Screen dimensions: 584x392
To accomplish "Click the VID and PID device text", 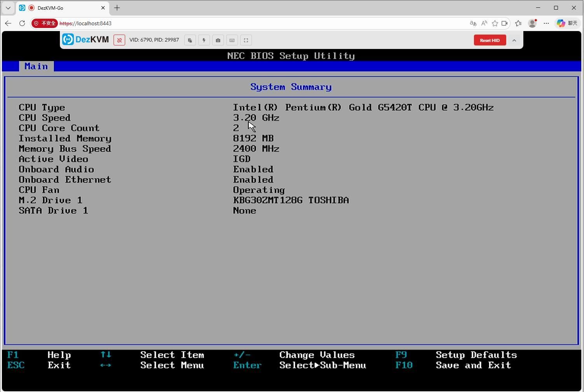I will point(154,40).
